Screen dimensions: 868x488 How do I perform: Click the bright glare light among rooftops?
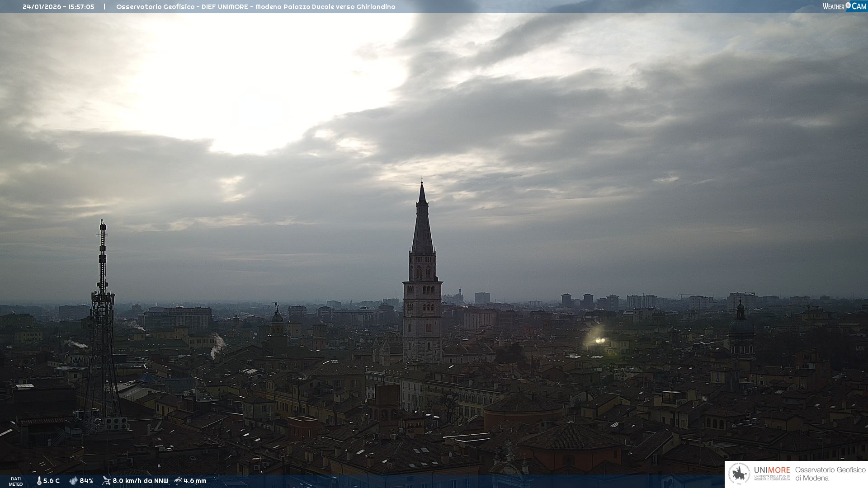tap(599, 340)
